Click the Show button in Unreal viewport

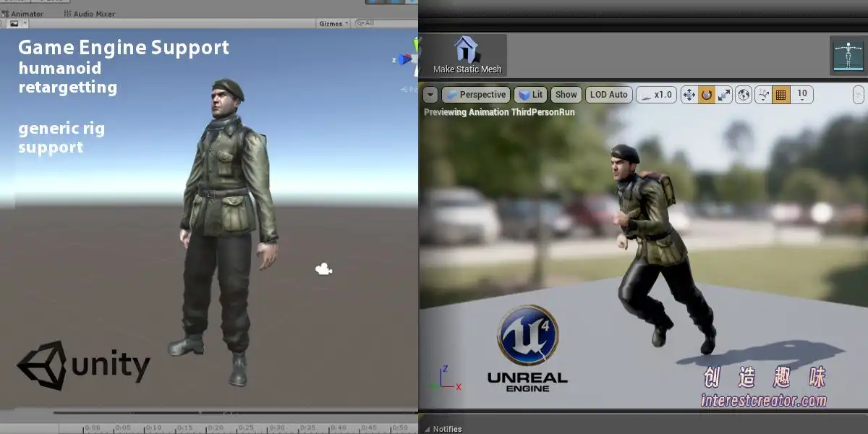[566, 95]
